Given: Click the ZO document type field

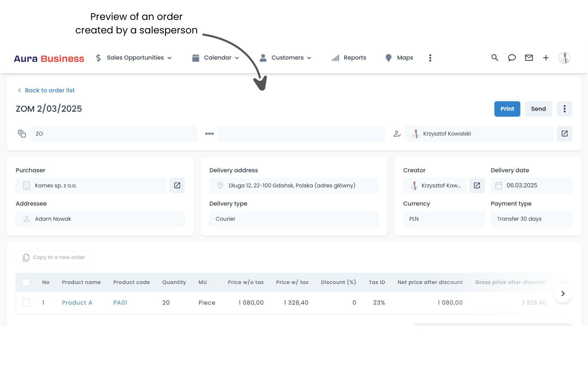Looking at the screenshot, I should point(113,134).
